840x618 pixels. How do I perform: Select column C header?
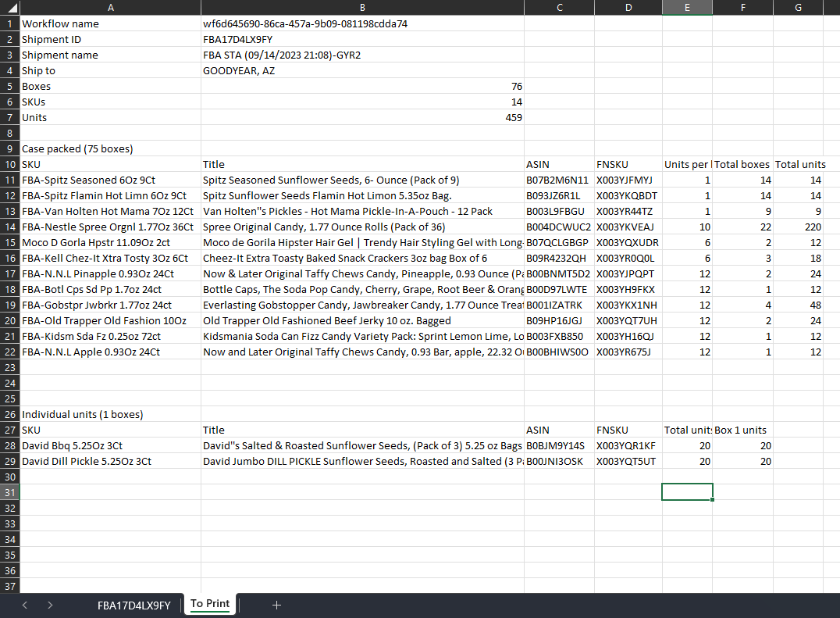click(x=559, y=8)
